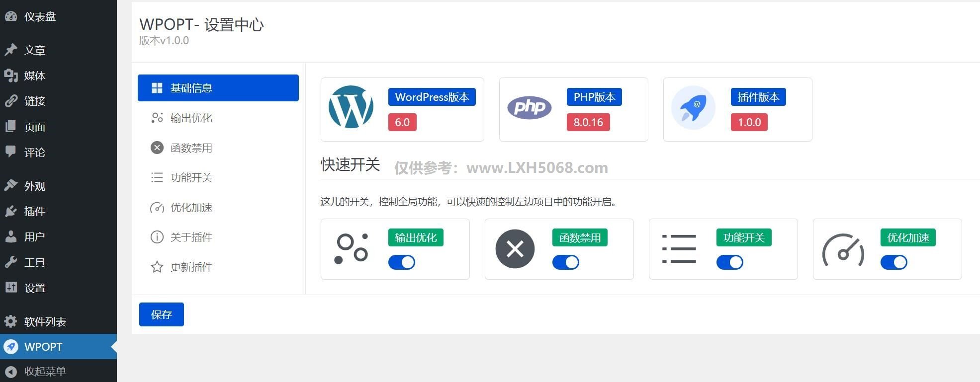This screenshot has height=382, width=980.
Task: Click the green 功能开关 label
Action: point(744,237)
